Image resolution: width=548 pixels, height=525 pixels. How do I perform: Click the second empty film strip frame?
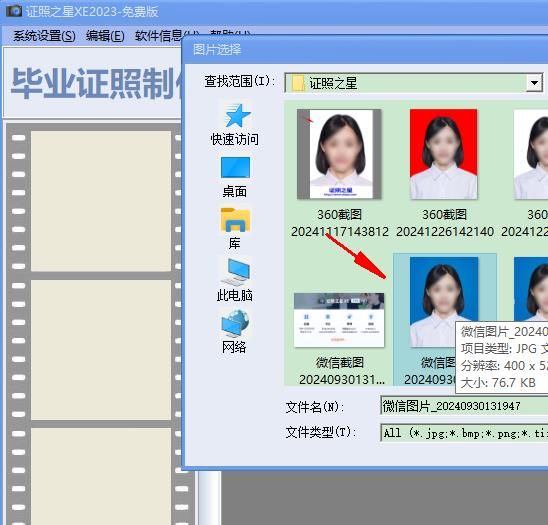[101, 350]
